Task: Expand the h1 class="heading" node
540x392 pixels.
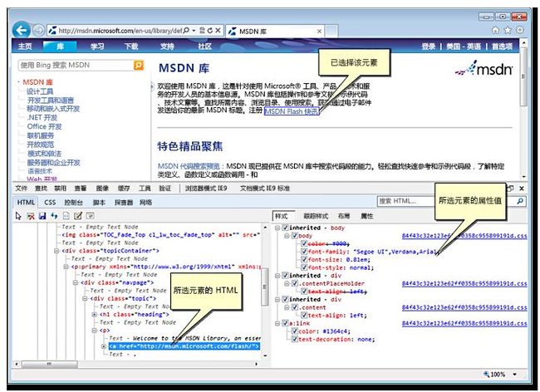Action: pyautogui.click(x=94, y=314)
